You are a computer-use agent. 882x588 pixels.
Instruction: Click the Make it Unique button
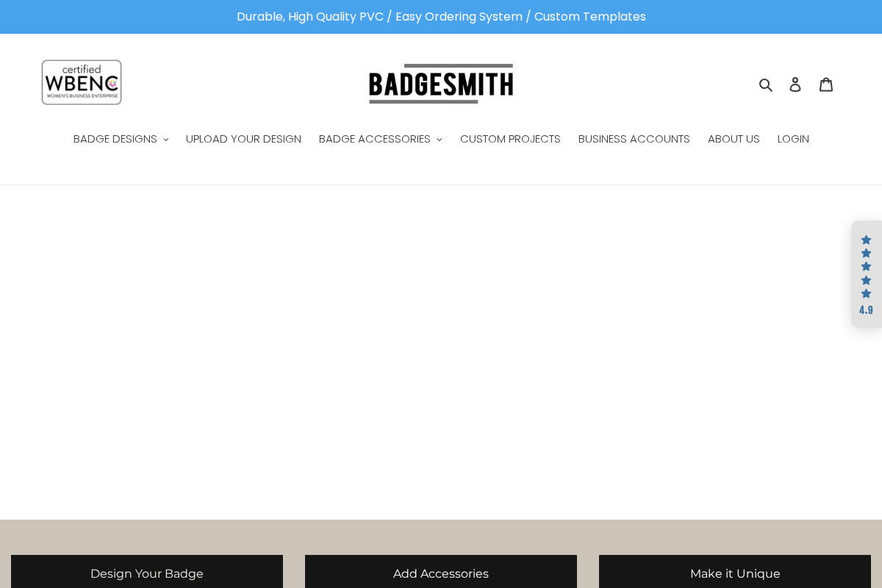point(735,573)
